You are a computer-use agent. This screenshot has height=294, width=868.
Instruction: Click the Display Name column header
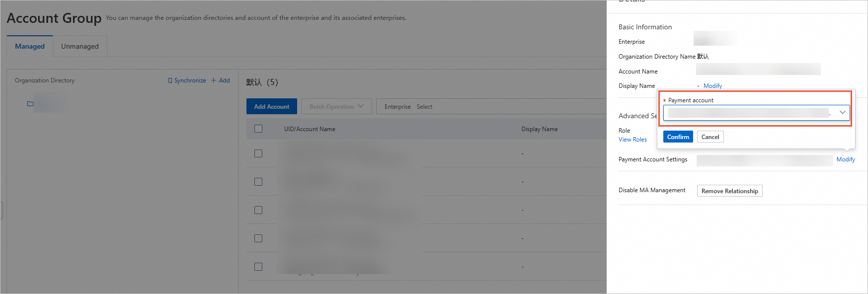tap(540, 129)
